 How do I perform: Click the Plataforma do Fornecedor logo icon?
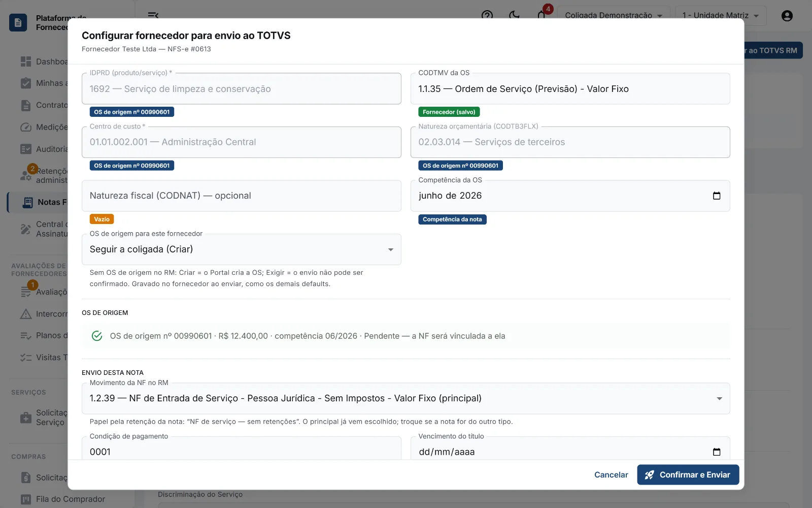pyautogui.click(x=18, y=22)
